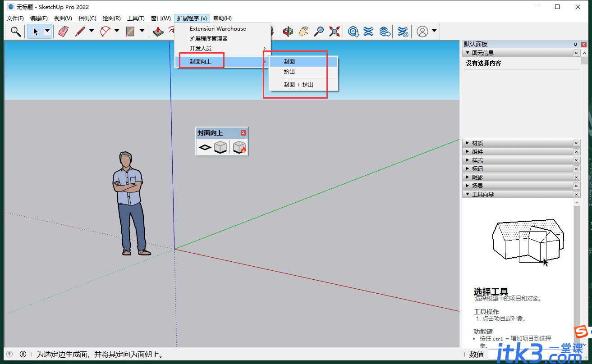Close the 工具向导 panel
The image size is (592, 364).
click(576, 194)
